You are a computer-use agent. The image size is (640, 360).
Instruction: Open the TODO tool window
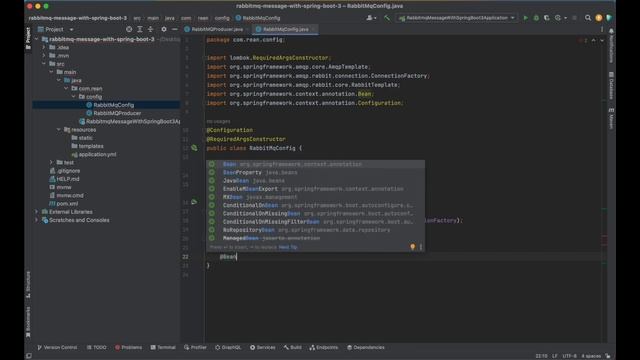tap(97, 347)
